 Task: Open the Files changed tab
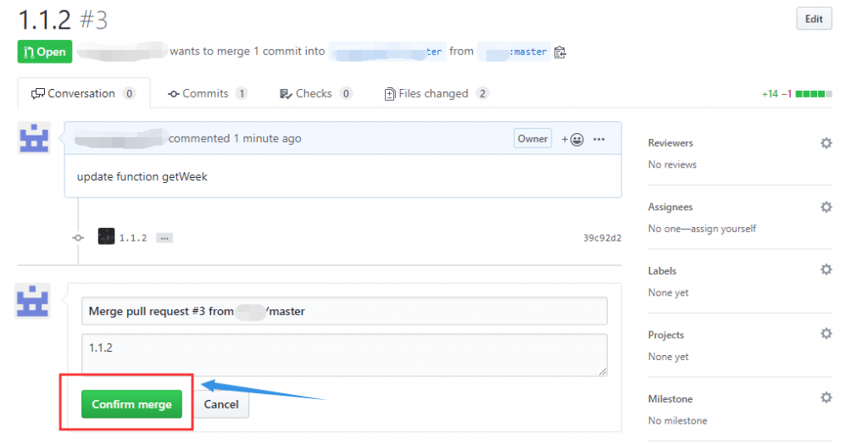coord(436,93)
